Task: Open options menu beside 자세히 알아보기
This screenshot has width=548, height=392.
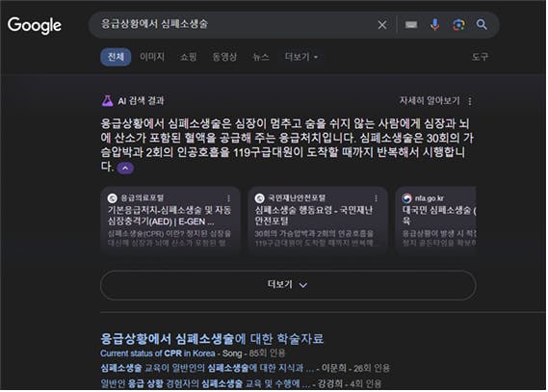Action: pyautogui.click(x=470, y=101)
